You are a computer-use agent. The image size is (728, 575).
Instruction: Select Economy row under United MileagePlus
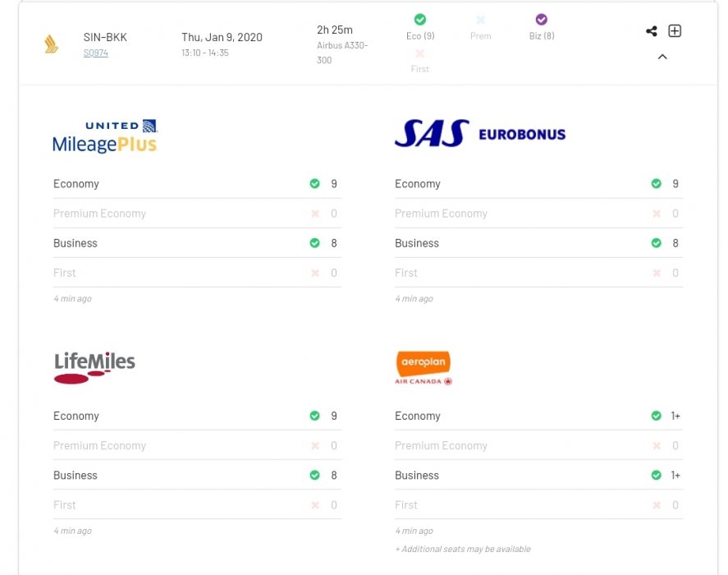click(197, 184)
